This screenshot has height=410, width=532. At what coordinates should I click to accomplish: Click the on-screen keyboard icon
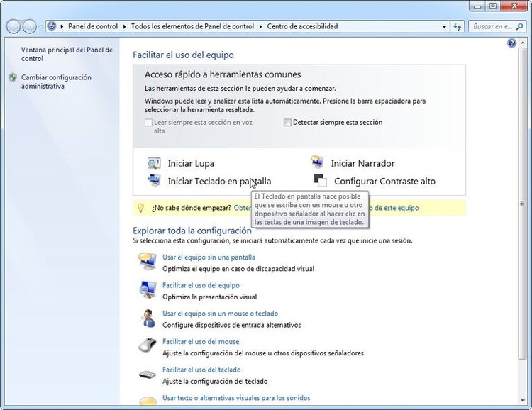[154, 179]
